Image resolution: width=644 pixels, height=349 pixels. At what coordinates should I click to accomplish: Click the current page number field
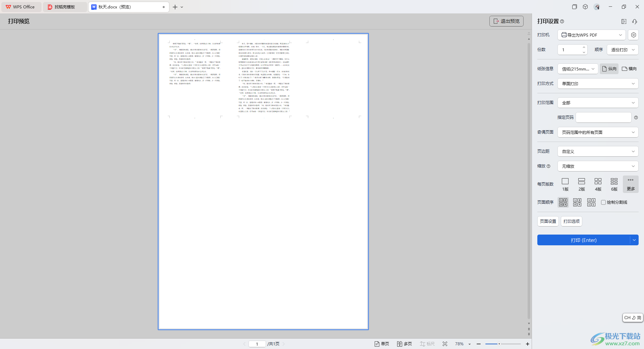[x=257, y=344]
